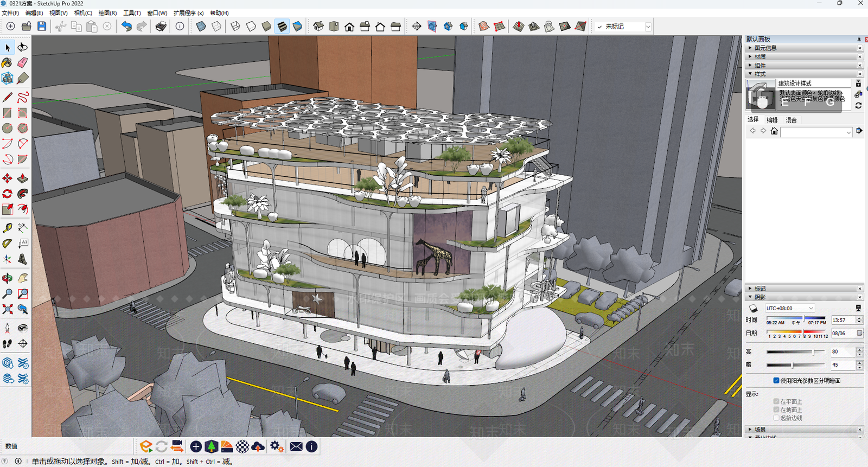Viewport: 868px width, 467px height.
Task: Uncheck 使用阳光参数区分明暗面 checkbox
Action: [x=776, y=381]
